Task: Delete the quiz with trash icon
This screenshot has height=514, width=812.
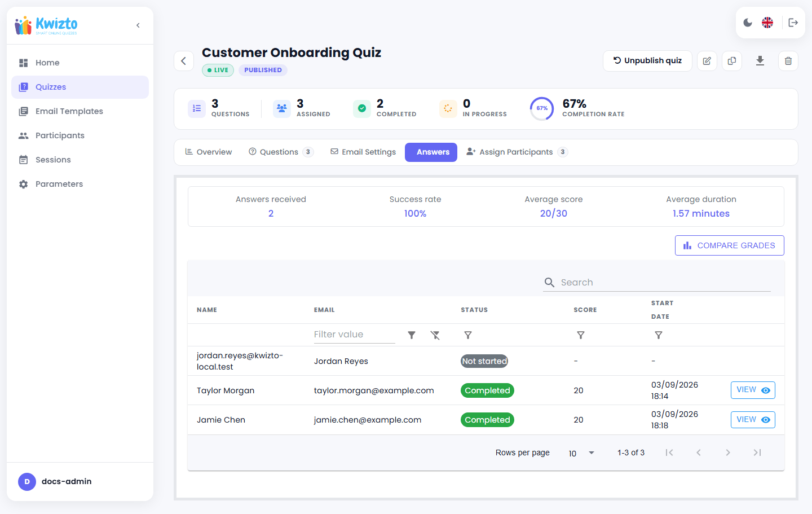Action: pos(788,61)
